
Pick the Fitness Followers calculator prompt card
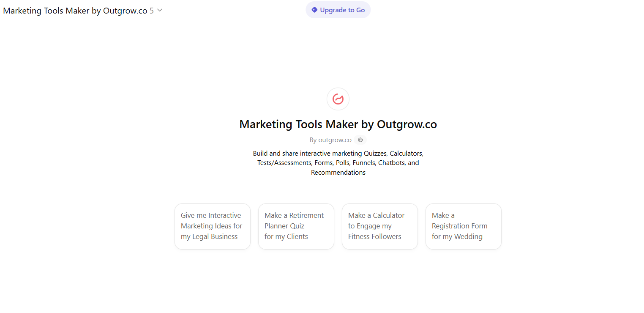380,226
